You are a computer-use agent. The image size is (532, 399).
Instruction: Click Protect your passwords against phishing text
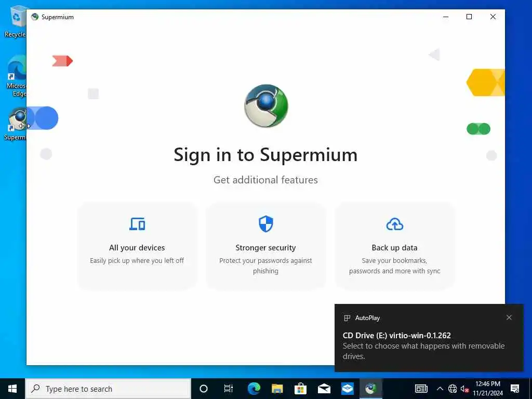[265, 265]
